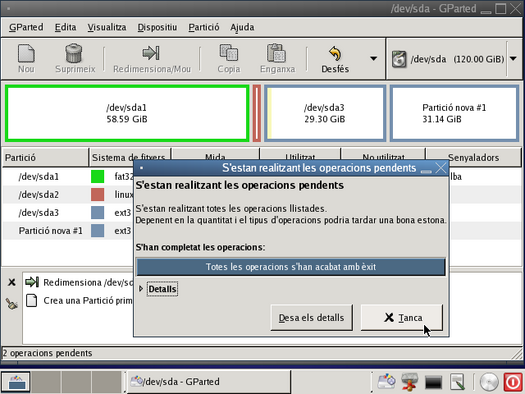Select the Redimensiona/Mou toolbar icon
Viewport: 525px width, 394px height.
click(151, 53)
